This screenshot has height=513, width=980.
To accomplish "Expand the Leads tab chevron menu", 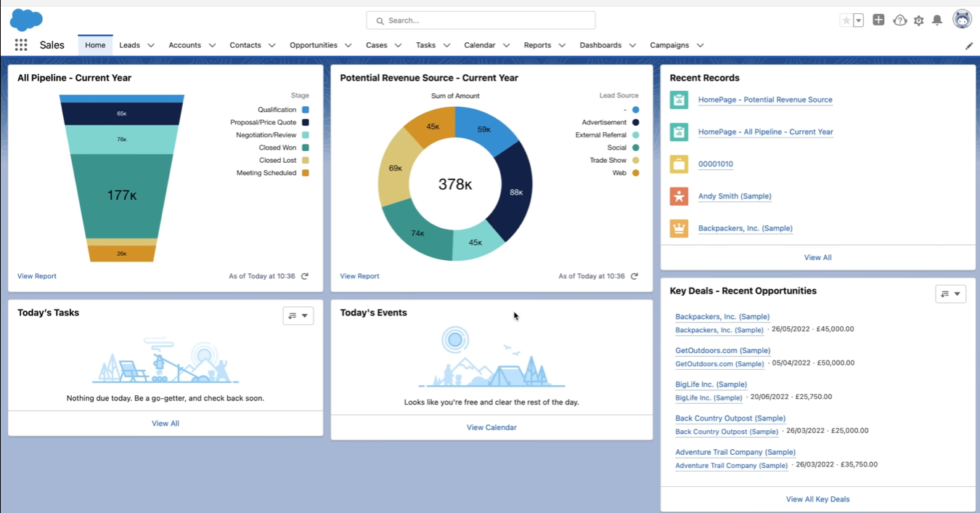I will pos(150,45).
